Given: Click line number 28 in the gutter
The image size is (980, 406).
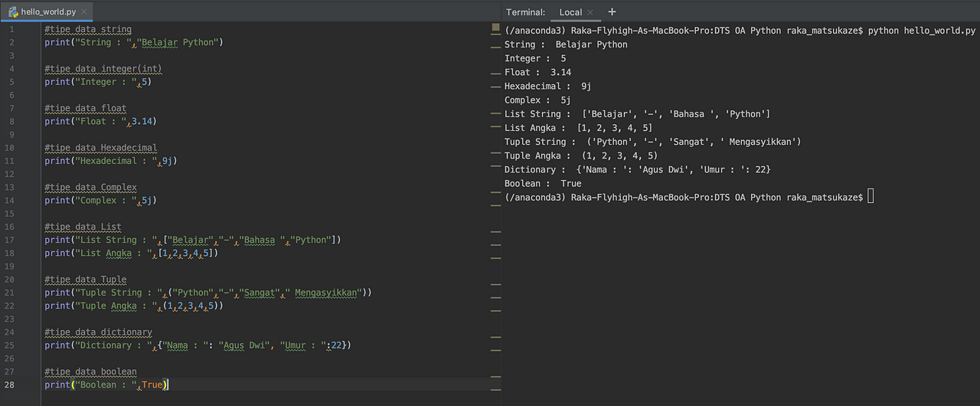Looking at the screenshot, I should pyautogui.click(x=9, y=385).
